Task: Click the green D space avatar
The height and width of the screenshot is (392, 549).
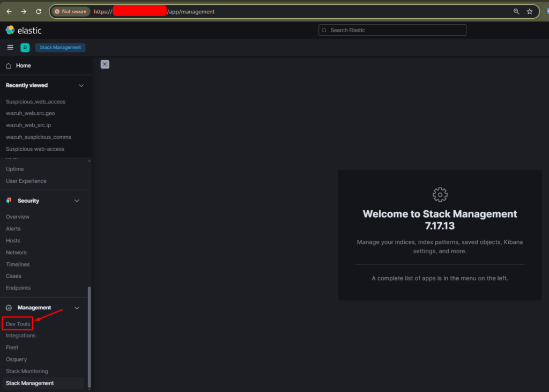Action: coord(25,47)
